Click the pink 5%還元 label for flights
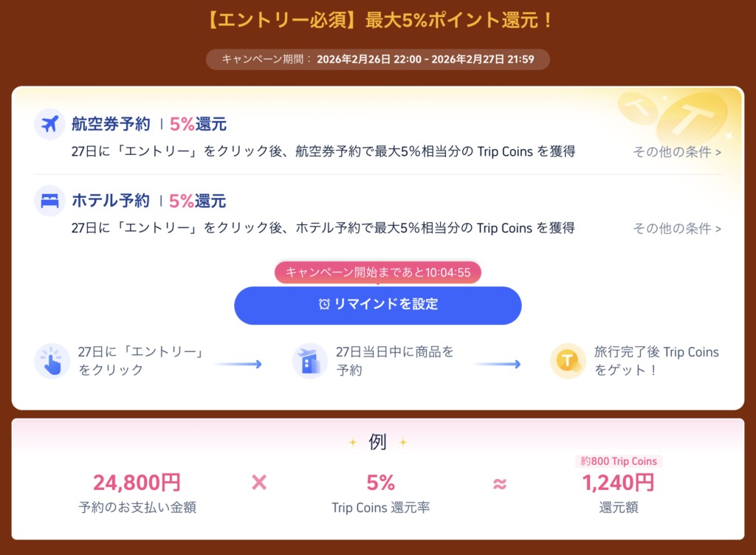Viewport: 756px width, 555px height. [199, 123]
